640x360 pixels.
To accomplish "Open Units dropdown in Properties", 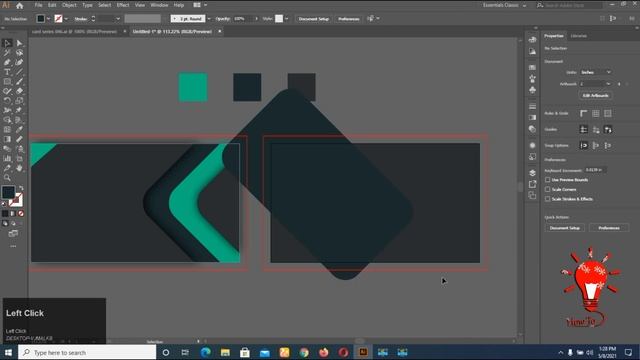I will pyautogui.click(x=596, y=72).
